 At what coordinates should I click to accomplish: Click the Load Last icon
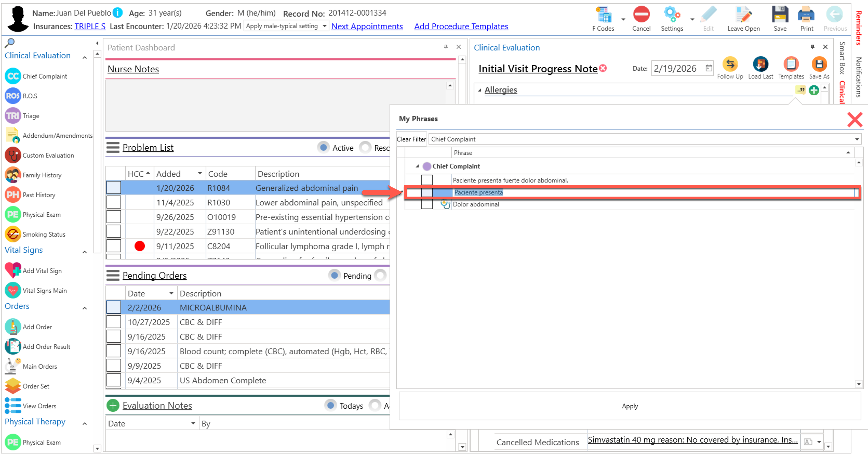click(760, 64)
